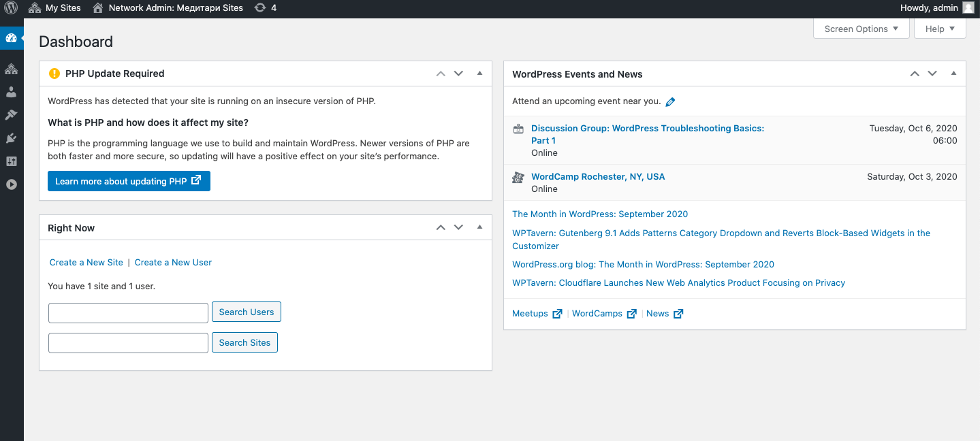Click the Search Users button
The height and width of the screenshot is (441, 980).
coord(247,312)
